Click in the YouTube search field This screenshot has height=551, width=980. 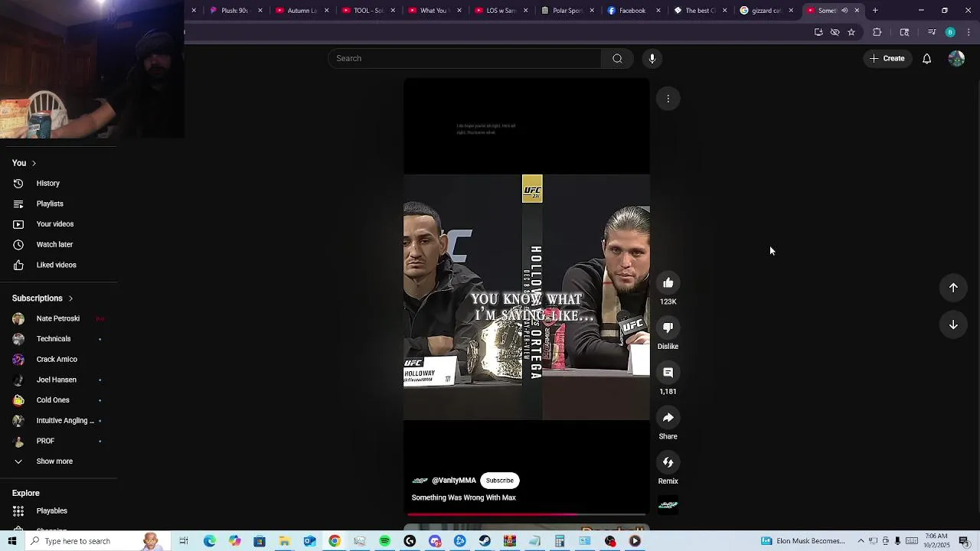click(465, 58)
